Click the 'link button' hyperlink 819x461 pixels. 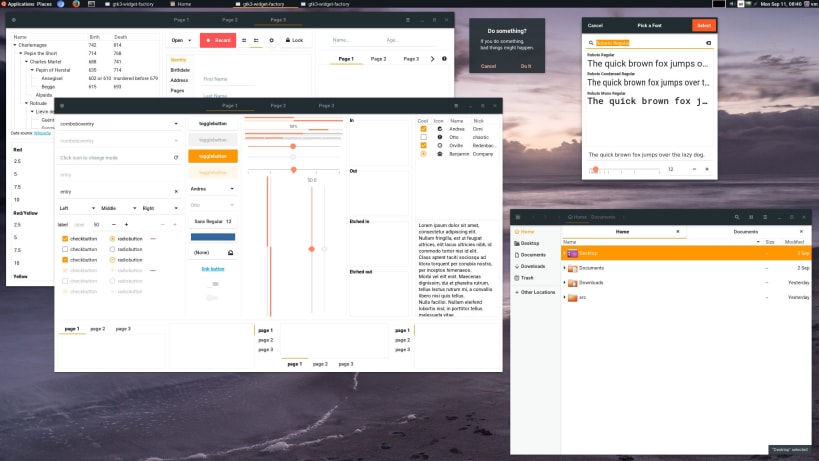pyautogui.click(x=213, y=269)
